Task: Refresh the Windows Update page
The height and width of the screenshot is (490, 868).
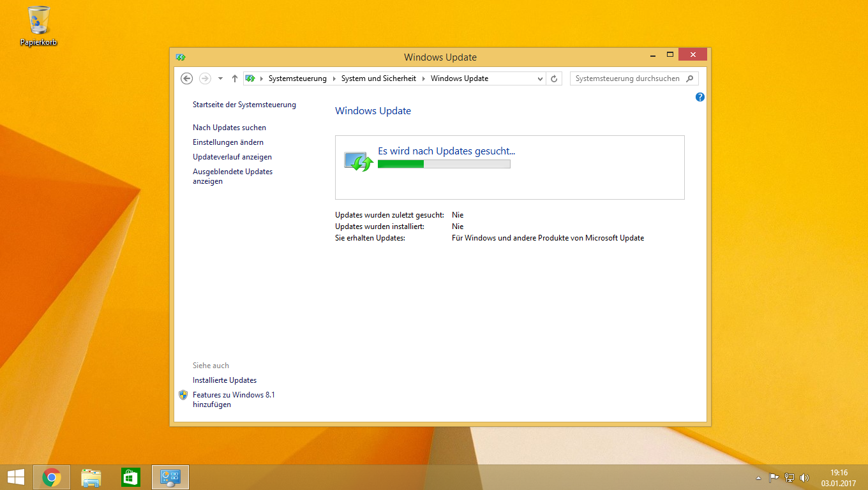Action: tap(554, 78)
